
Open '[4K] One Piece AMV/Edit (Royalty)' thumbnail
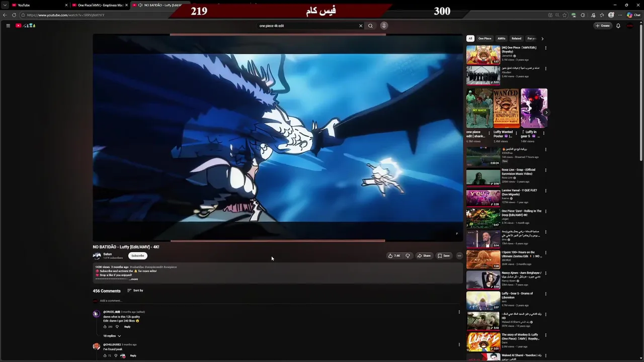pyautogui.click(x=483, y=55)
